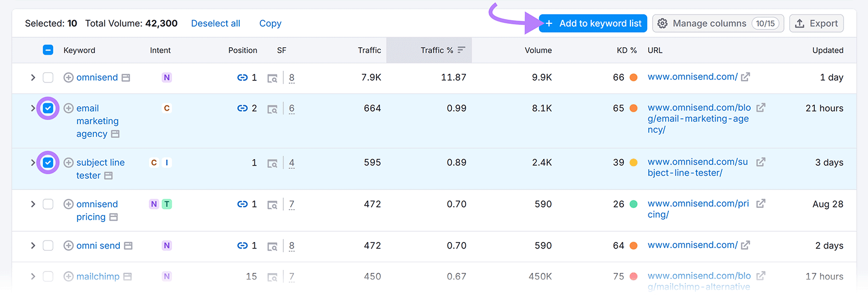The width and height of the screenshot is (868, 298).
Task: Click plus icon beside omnisend keyword
Action: click(x=68, y=78)
